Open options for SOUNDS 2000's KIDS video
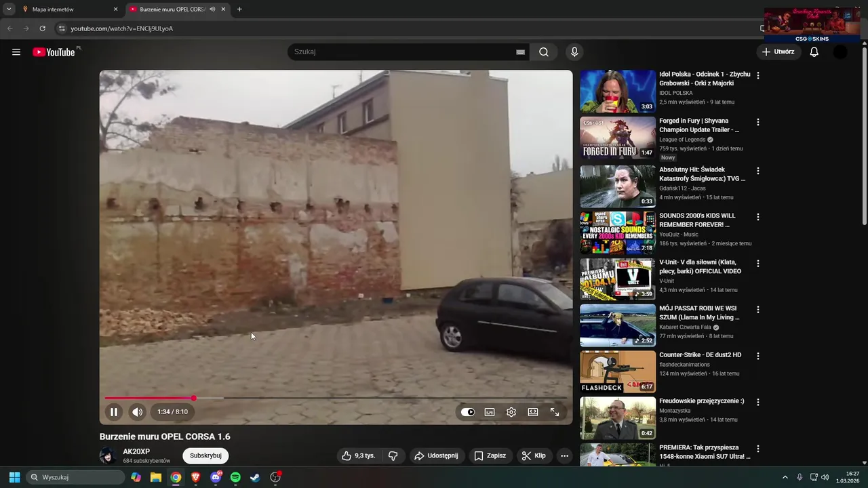 point(758,217)
